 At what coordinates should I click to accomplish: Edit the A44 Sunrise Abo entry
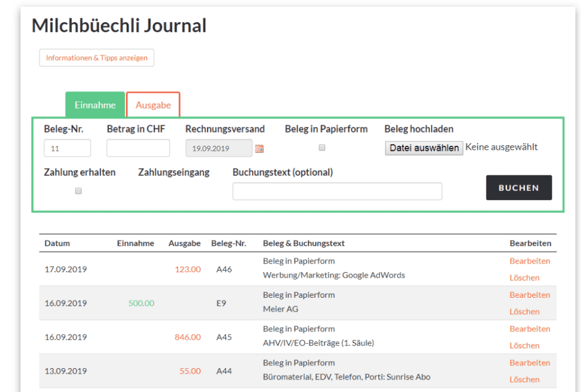point(529,363)
